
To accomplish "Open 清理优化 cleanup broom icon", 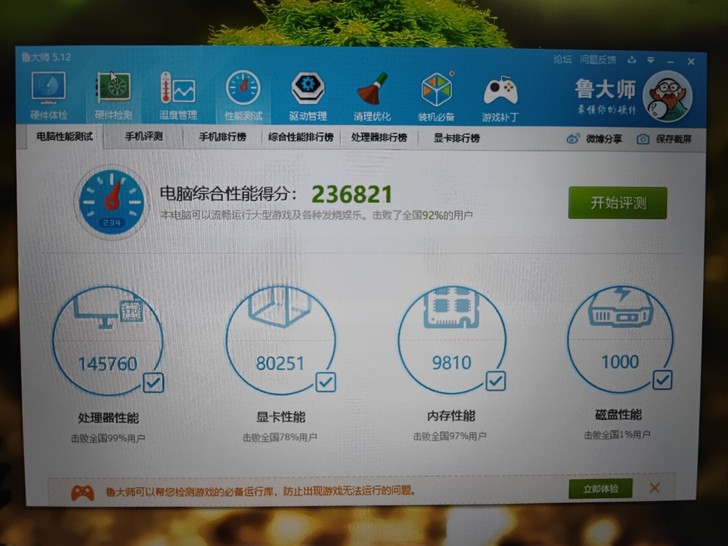I will 372,97.
